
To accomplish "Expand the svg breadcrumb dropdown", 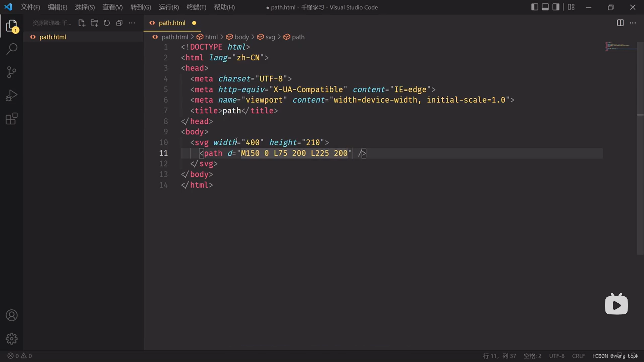I will 270,37.
